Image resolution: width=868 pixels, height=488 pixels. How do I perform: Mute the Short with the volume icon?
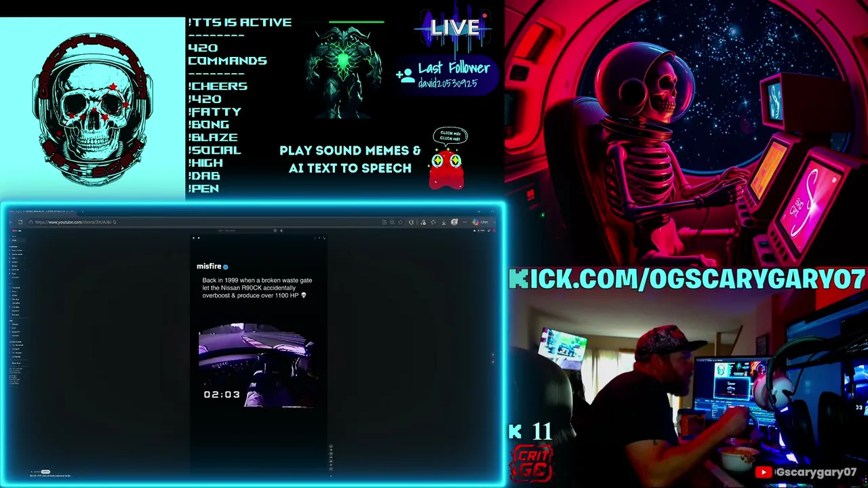(x=198, y=238)
